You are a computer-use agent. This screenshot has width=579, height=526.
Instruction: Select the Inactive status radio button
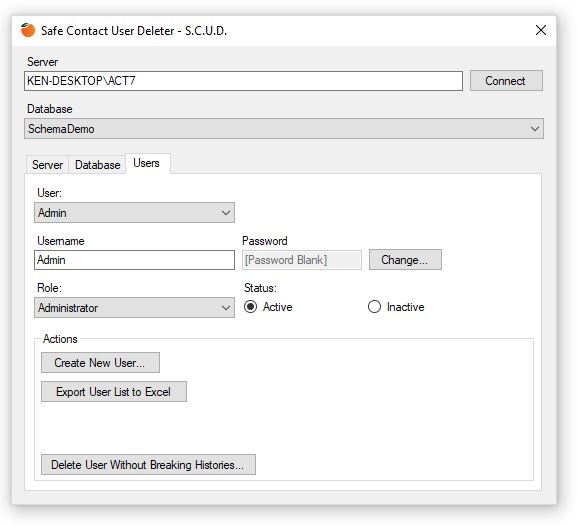374,307
